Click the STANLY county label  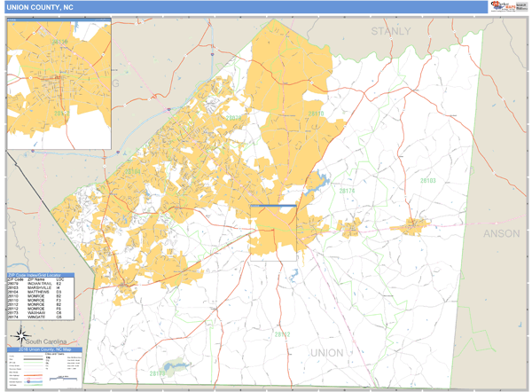pyautogui.click(x=391, y=31)
